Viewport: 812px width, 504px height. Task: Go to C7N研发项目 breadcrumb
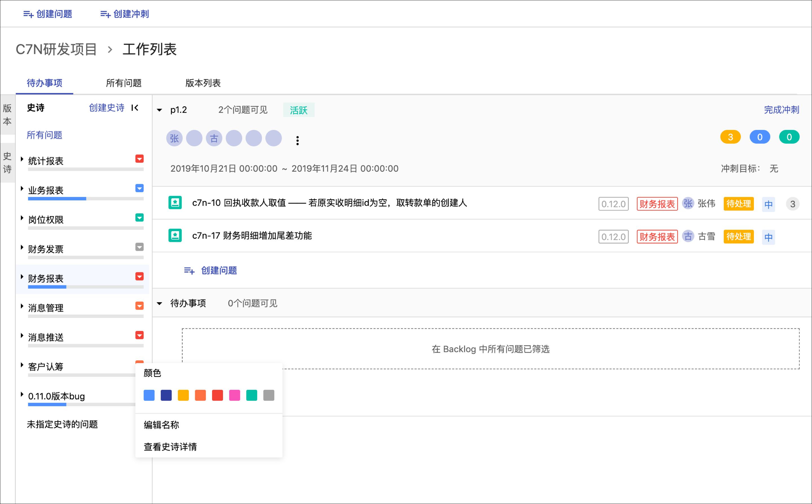click(56, 49)
